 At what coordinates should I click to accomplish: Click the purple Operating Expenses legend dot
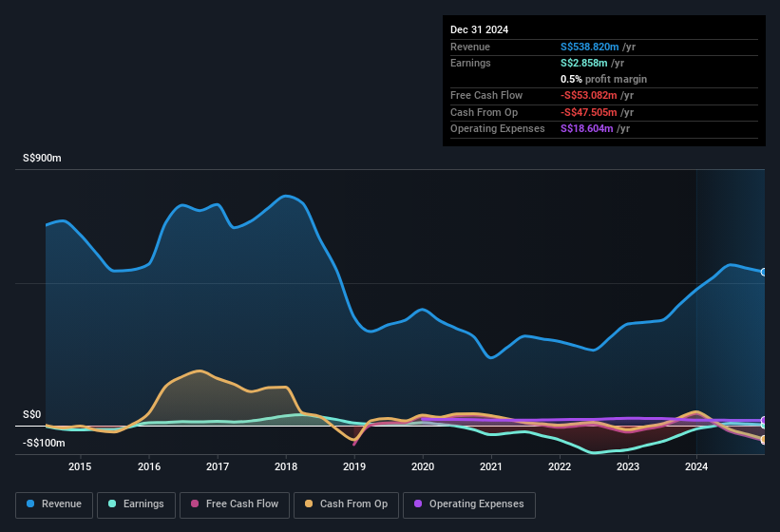tap(418, 503)
